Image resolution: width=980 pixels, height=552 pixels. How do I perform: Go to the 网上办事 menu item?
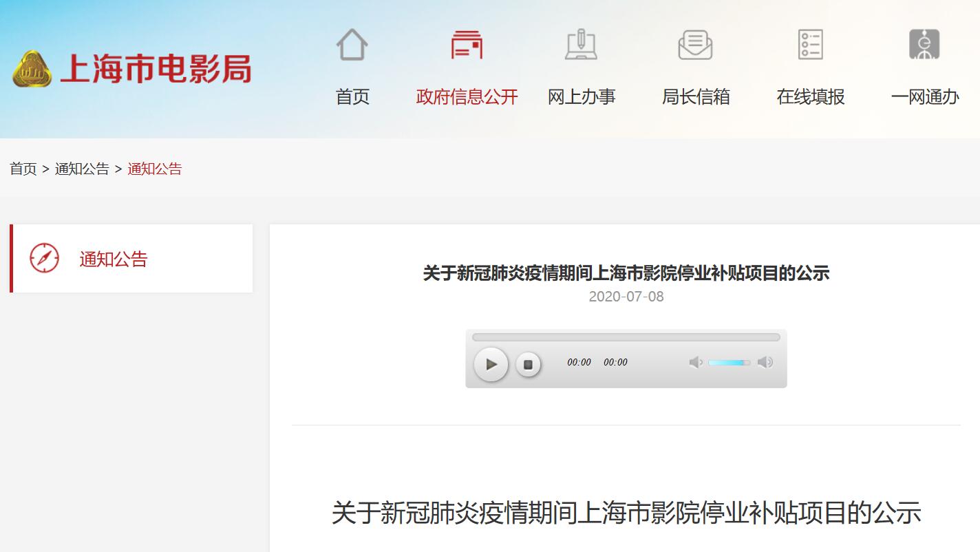[x=582, y=97]
